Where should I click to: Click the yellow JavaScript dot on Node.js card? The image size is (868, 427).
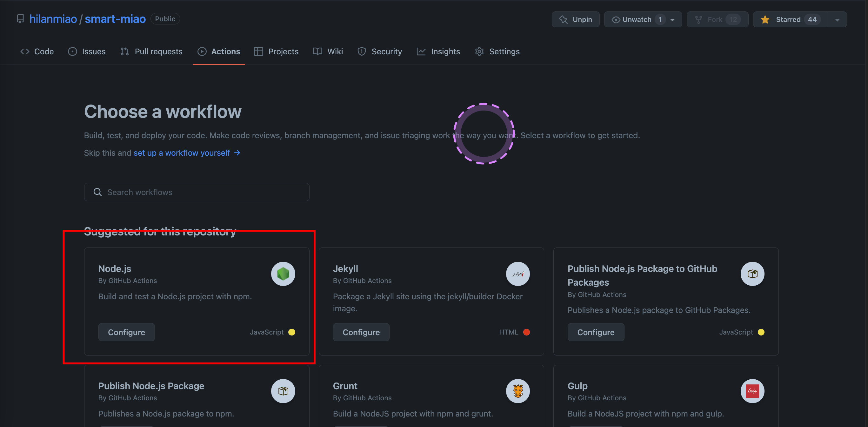coord(292,332)
